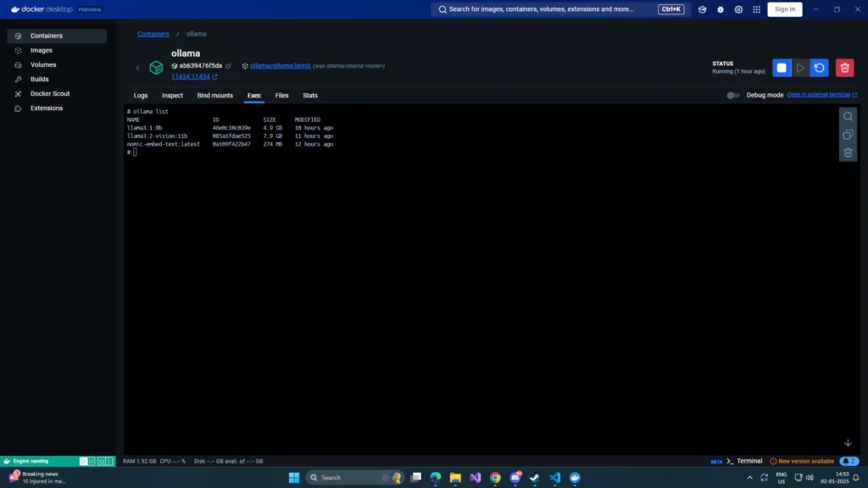
Task: Open Containers in the sidebar
Action: click(57, 36)
